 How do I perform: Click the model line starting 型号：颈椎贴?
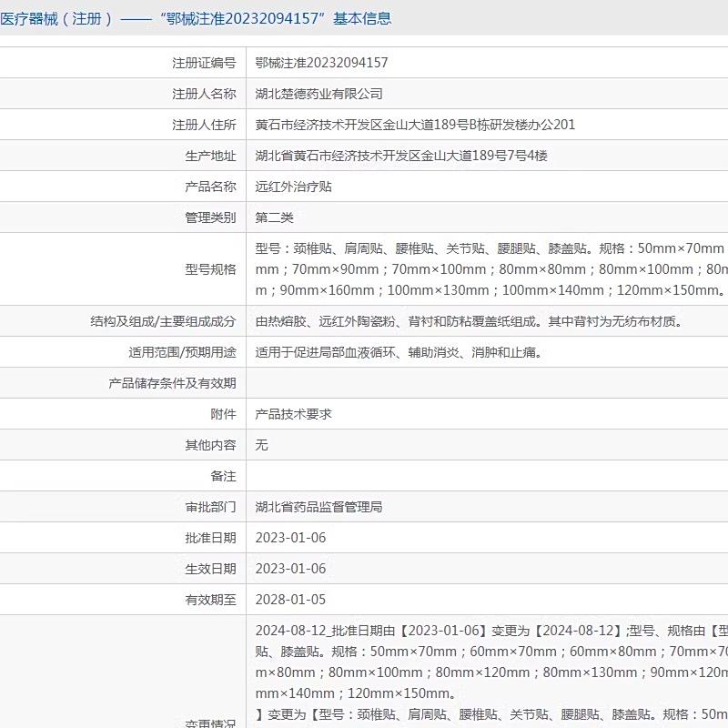pyautogui.click(x=491, y=248)
